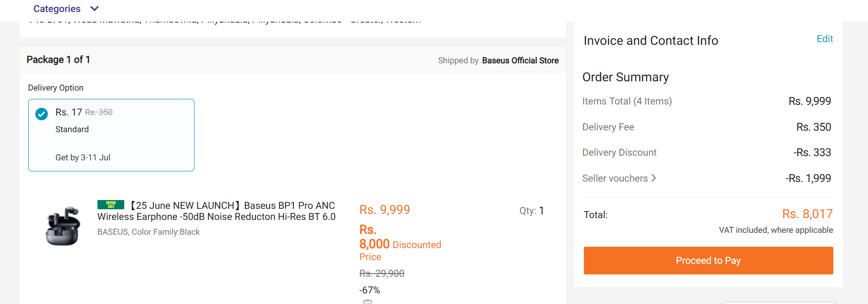This screenshot has width=868, height=304.
Task: Click the Delivery Discount row label
Action: (619, 152)
